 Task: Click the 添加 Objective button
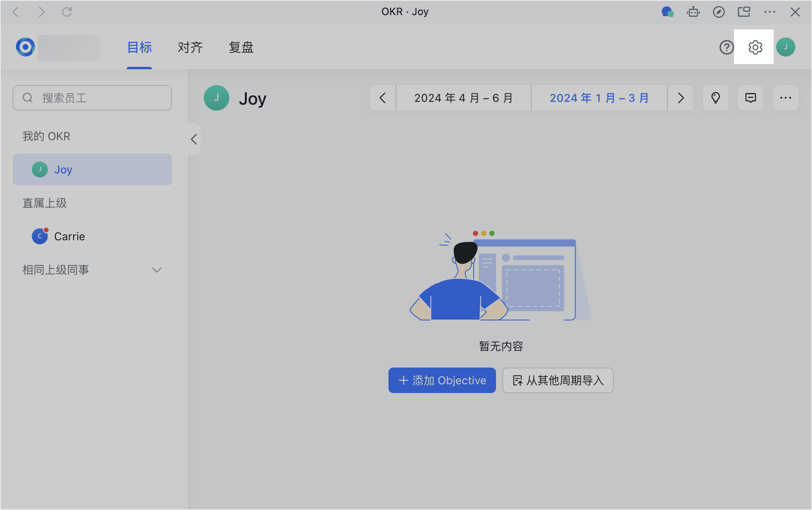pos(442,380)
